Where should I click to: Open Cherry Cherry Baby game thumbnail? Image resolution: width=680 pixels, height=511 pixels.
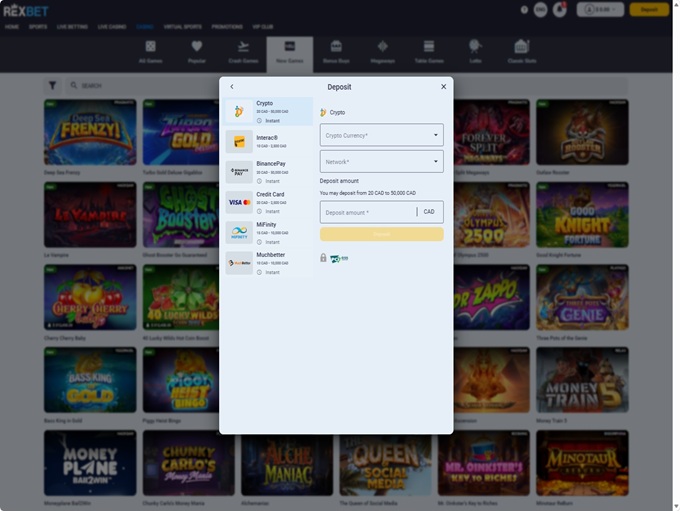click(90, 298)
